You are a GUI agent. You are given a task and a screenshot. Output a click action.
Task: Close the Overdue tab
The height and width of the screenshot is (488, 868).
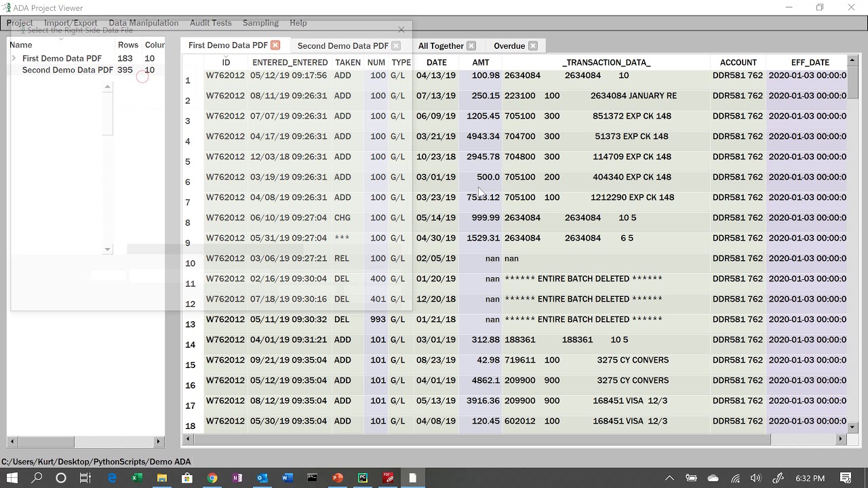point(533,46)
